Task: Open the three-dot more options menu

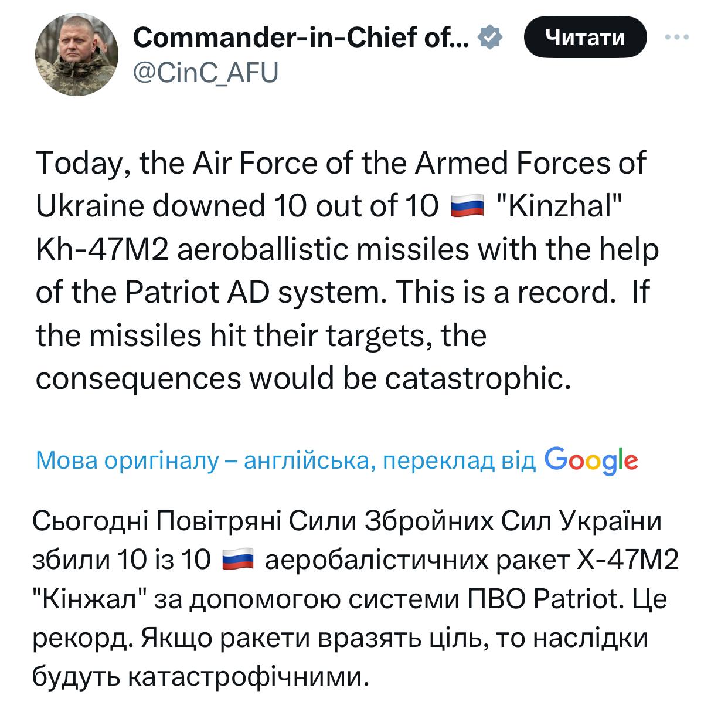Action: point(677,37)
